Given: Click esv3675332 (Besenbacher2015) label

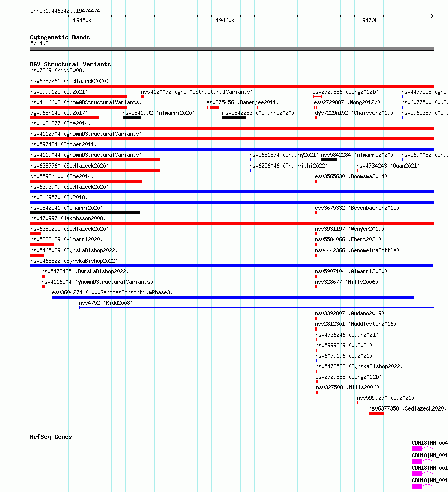Looking at the screenshot, I should (357, 208).
